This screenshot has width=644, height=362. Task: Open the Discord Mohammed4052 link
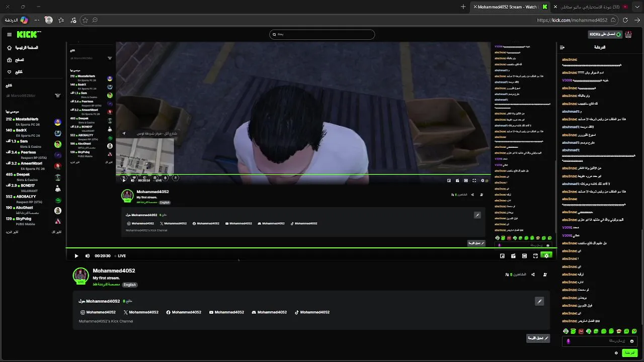click(x=269, y=312)
